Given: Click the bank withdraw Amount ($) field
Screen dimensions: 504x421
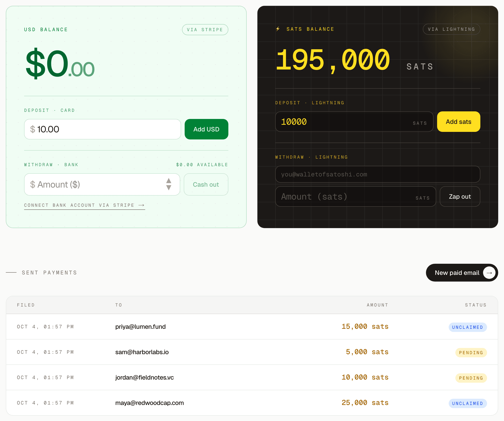Looking at the screenshot, I should pos(102,185).
